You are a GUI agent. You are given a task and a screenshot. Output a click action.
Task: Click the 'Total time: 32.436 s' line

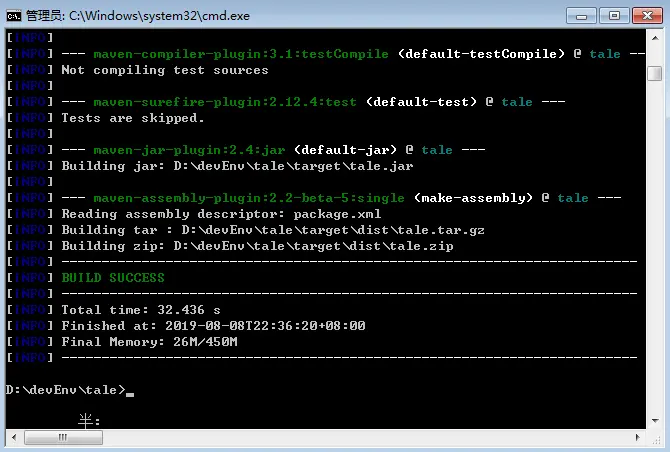[141, 310]
